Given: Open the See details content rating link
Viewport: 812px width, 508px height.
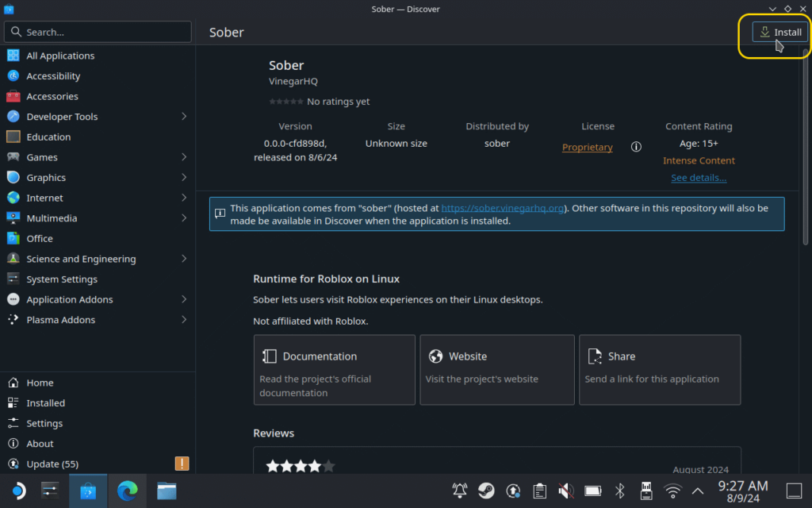Looking at the screenshot, I should [698, 178].
